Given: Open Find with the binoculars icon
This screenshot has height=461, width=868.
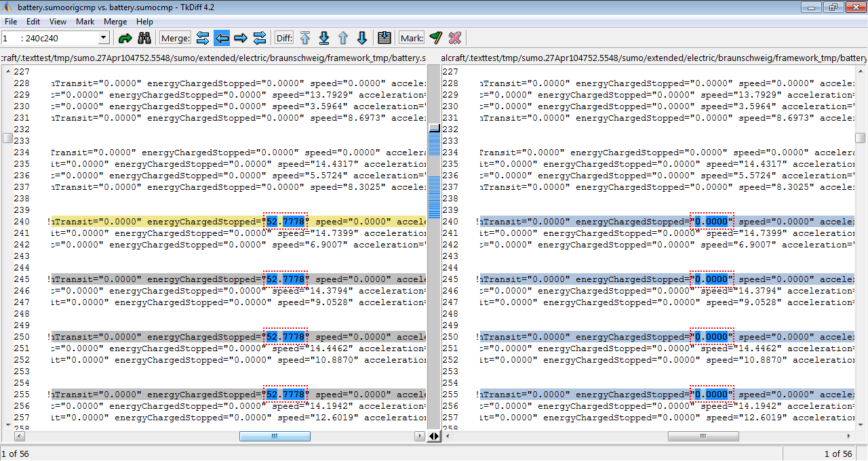Looking at the screenshot, I should point(144,38).
